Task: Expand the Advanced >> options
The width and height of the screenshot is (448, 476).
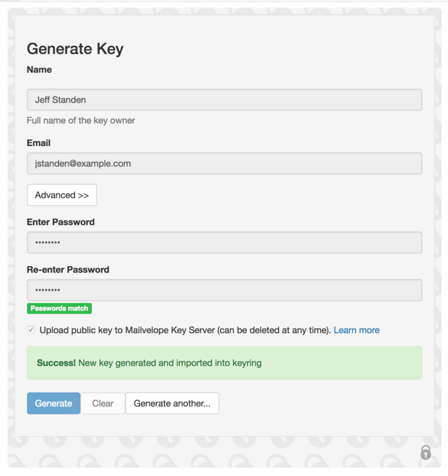Action: tap(62, 195)
